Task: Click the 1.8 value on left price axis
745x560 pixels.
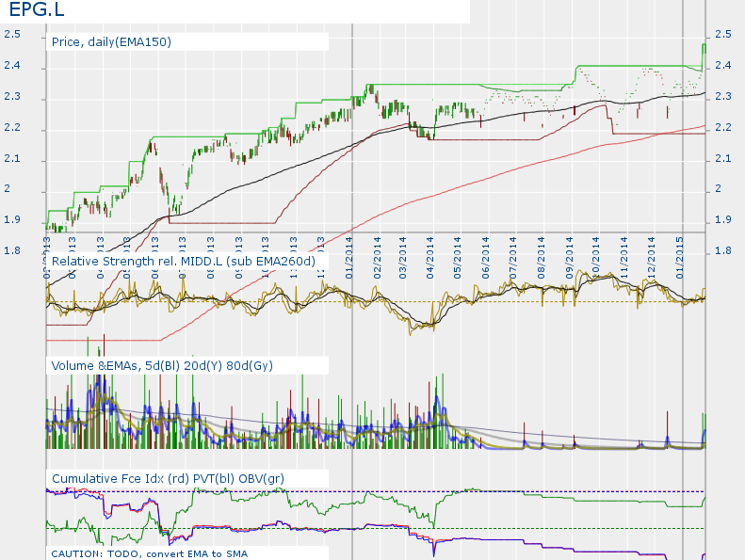Action: pyautogui.click(x=12, y=250)
